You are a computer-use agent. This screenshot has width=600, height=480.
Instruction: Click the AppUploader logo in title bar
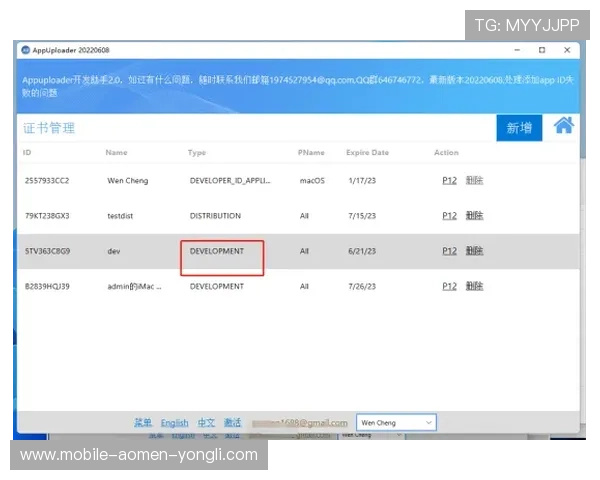point(26,50)
